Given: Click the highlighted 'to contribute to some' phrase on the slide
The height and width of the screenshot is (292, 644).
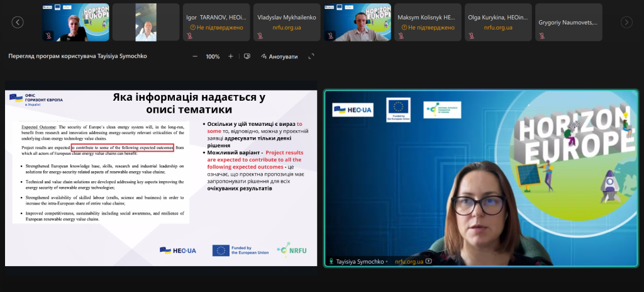Looking at the screenshot, I should tap(123, 147).
